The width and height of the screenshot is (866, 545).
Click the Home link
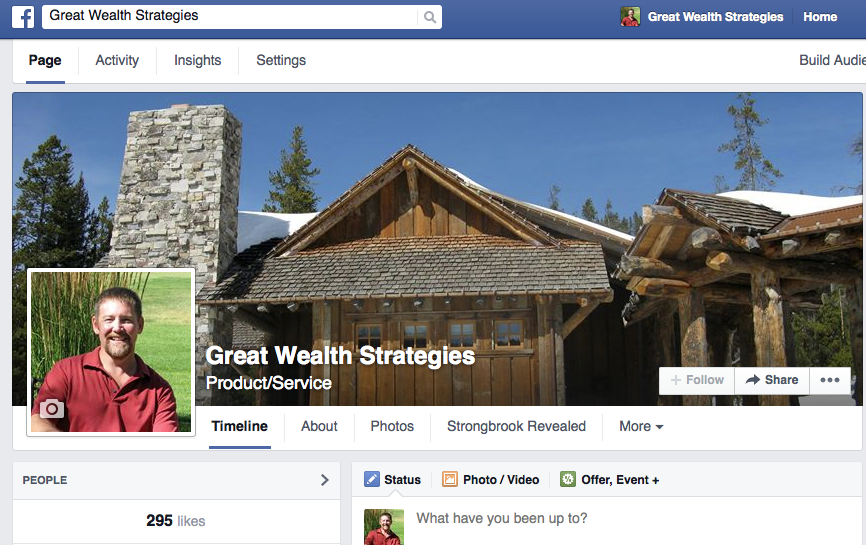(820, 17)
